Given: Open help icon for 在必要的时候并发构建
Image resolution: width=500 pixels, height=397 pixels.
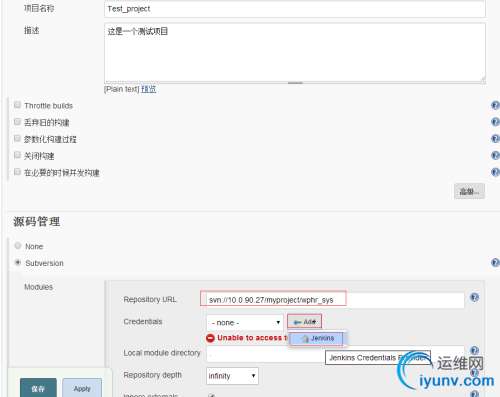Looking at the screenshot, I should click(495, 172).
